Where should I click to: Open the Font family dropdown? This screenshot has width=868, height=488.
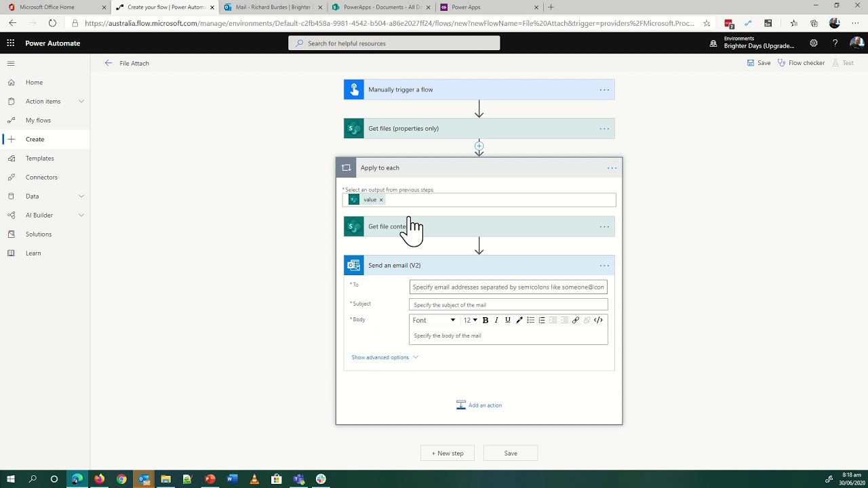click(x=434, y=320)
